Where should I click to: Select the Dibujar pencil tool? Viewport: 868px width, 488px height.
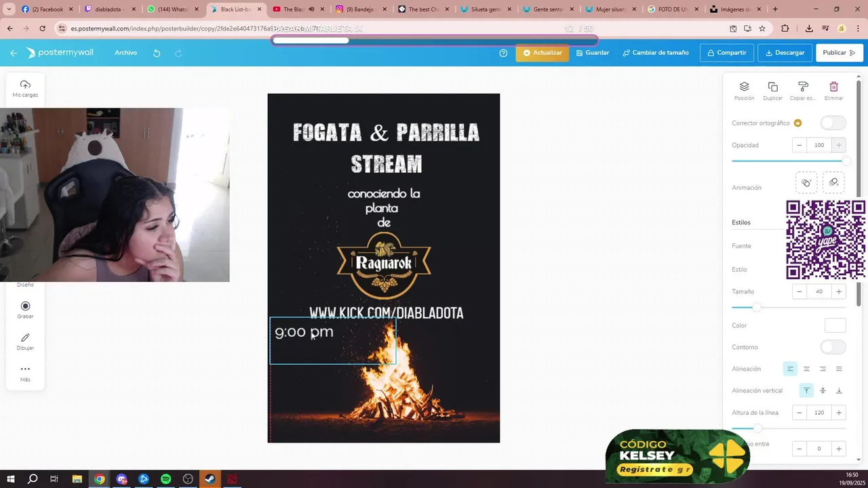25,342
